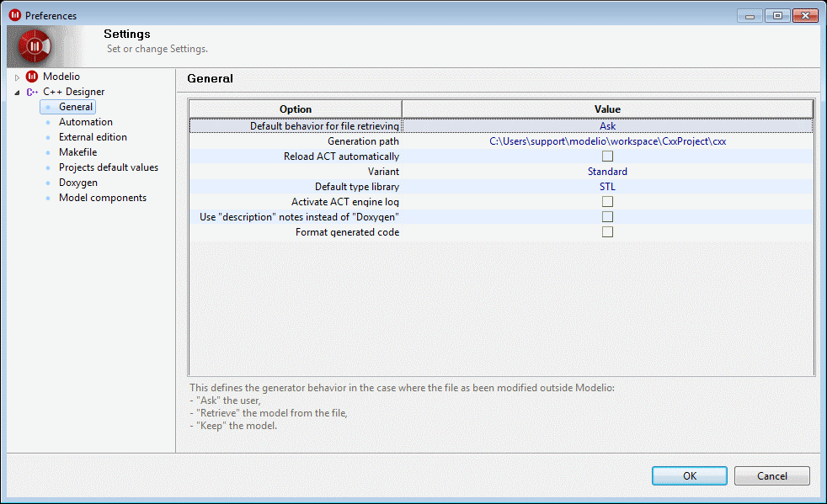Edit the Generation path value
The image size is (827, 504).
click(607, 141)
